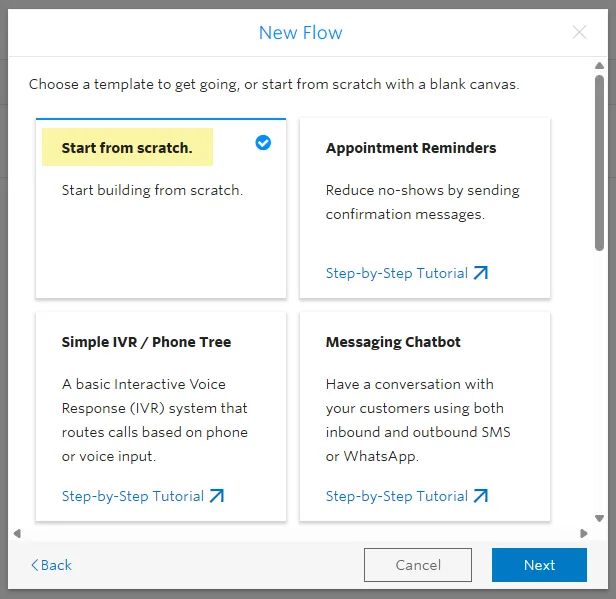This screenshot has height=599, width=616.
Task: Click the Next button
Action: pyautogui.click(x=539, y=565)
